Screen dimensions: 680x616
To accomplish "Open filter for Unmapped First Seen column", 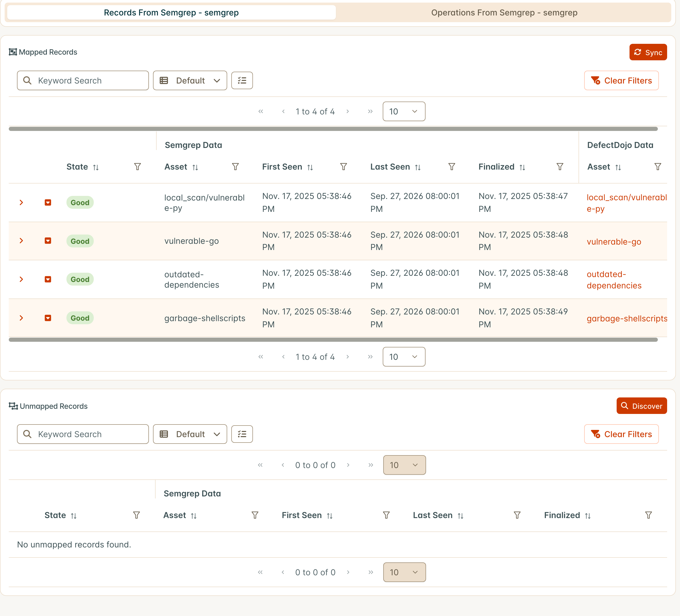I will [386, 515].
